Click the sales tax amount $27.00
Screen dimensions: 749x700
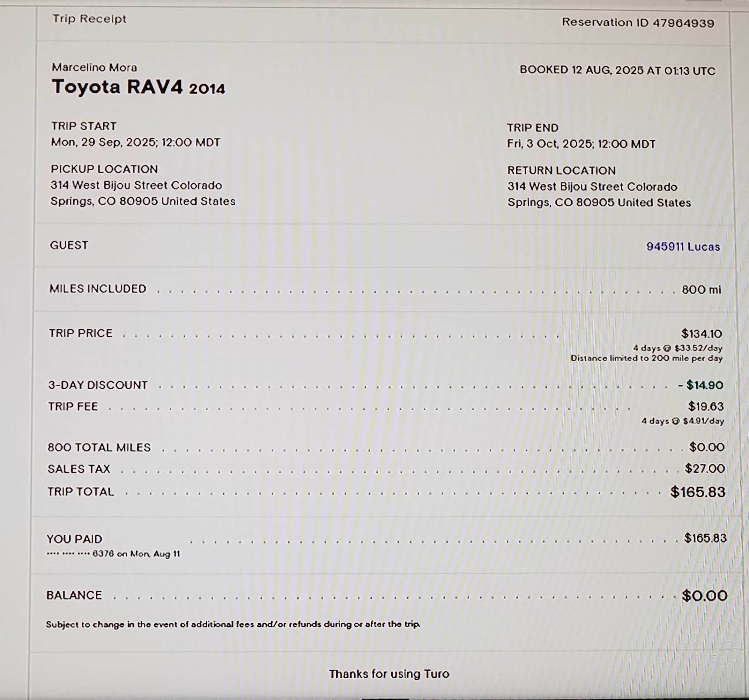coord(705,469)
